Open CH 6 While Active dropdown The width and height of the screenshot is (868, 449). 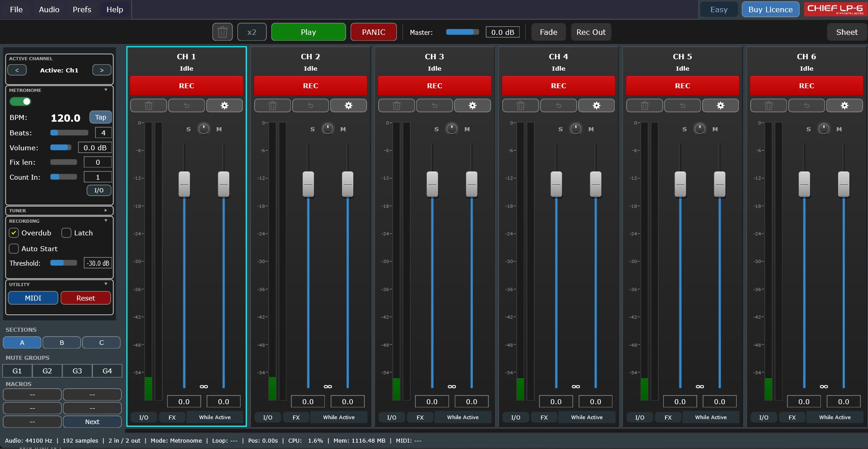[835, 417]
